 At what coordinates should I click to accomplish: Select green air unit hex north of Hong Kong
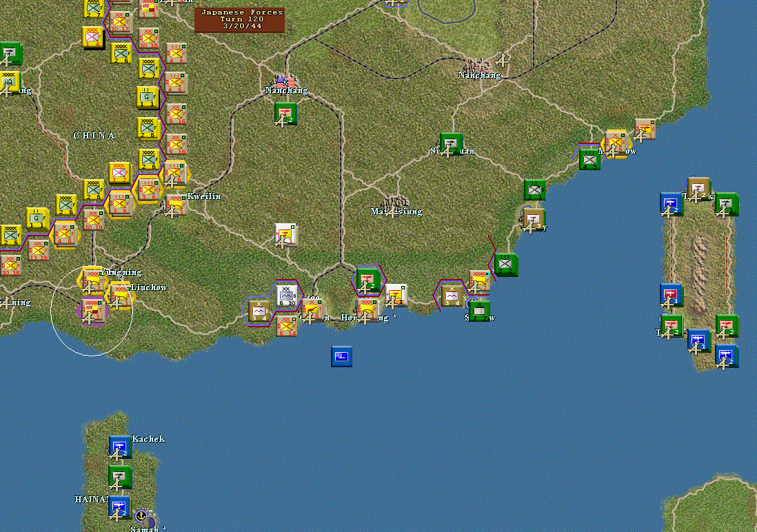click(368, 280)
